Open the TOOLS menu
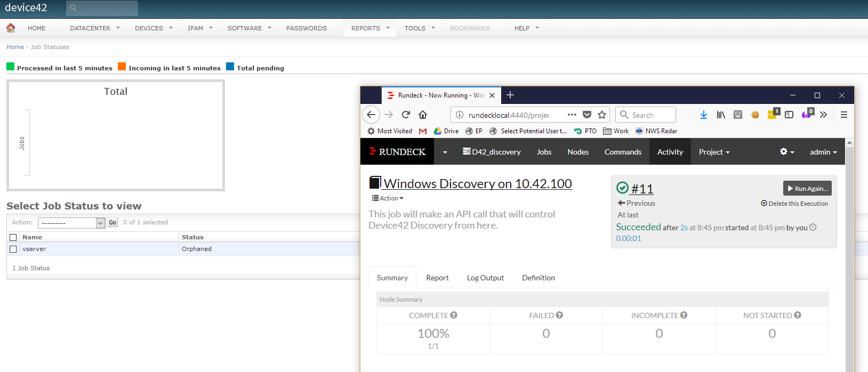The height and width of the screenshot is (372, 868). (420, 28)
